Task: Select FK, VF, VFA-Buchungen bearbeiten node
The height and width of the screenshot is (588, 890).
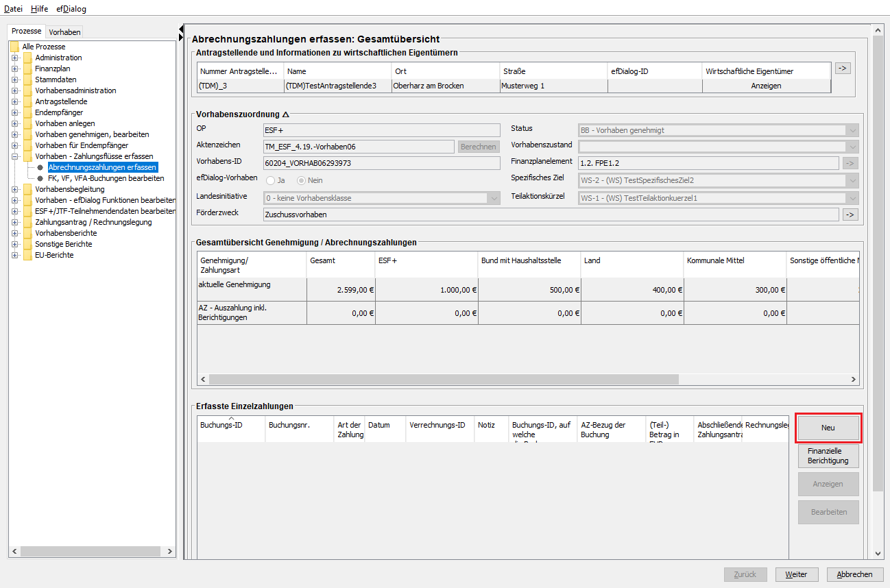Action: (106, 178)
